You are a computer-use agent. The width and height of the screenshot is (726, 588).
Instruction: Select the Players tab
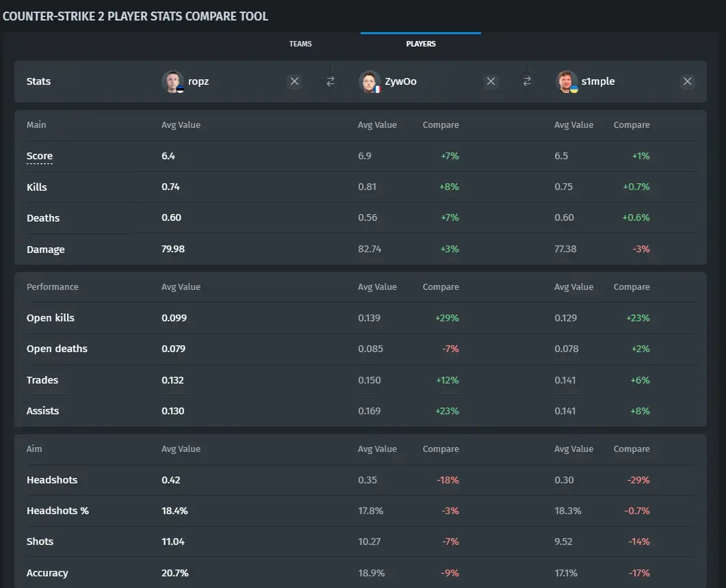tap(421, 44)
